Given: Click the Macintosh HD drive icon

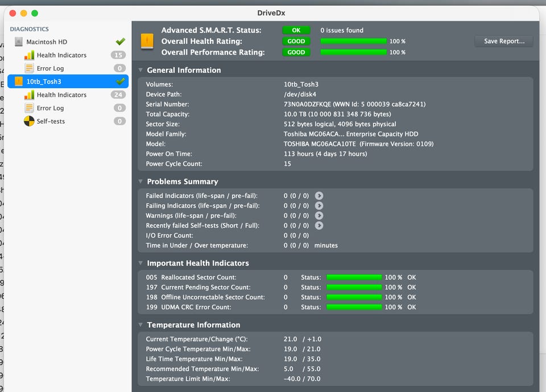Looking at the screenshot, I should click(x=19, y=42).
